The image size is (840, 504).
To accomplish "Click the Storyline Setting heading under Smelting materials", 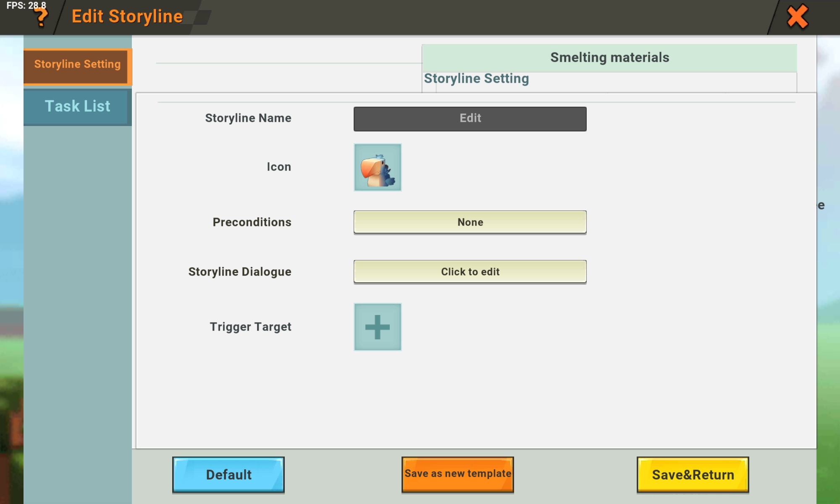I will tap(476, 79).
